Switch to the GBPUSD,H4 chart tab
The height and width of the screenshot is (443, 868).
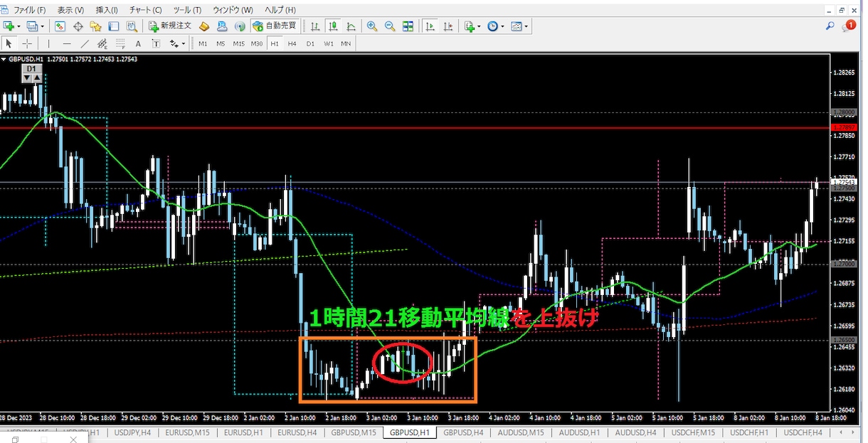(463, 432)
